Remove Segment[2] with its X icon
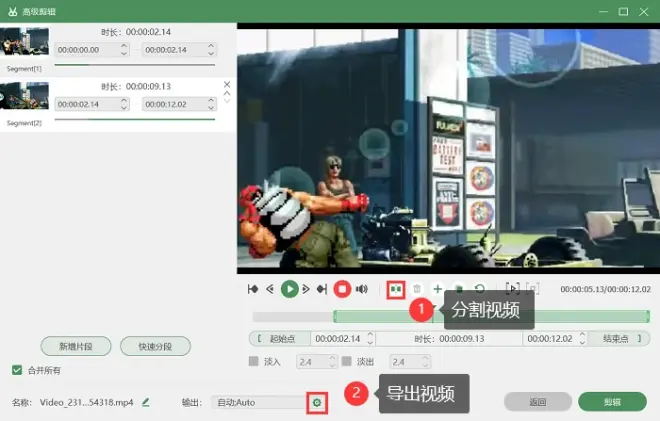This screenshot has height=421, width=660. click(x=227, y=85)
